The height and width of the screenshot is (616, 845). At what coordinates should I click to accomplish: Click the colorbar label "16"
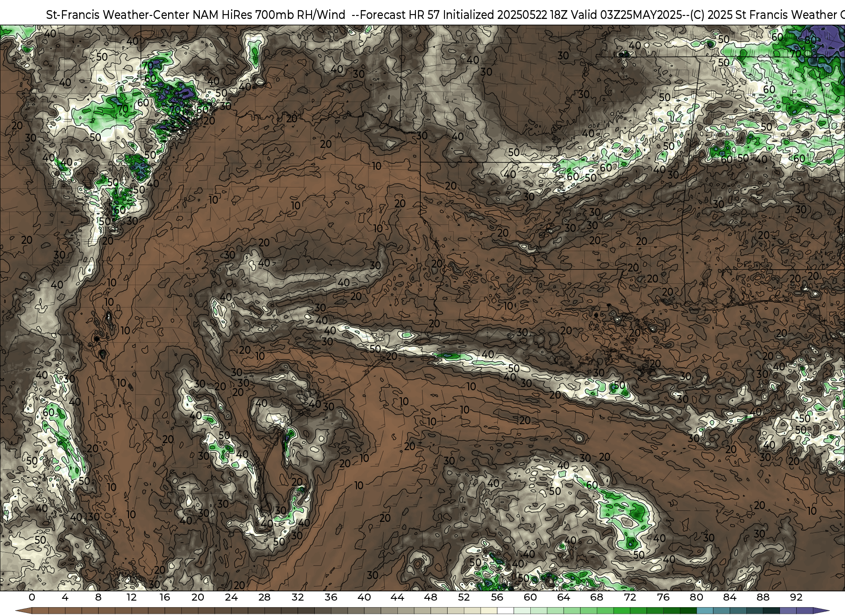(165, 597)
